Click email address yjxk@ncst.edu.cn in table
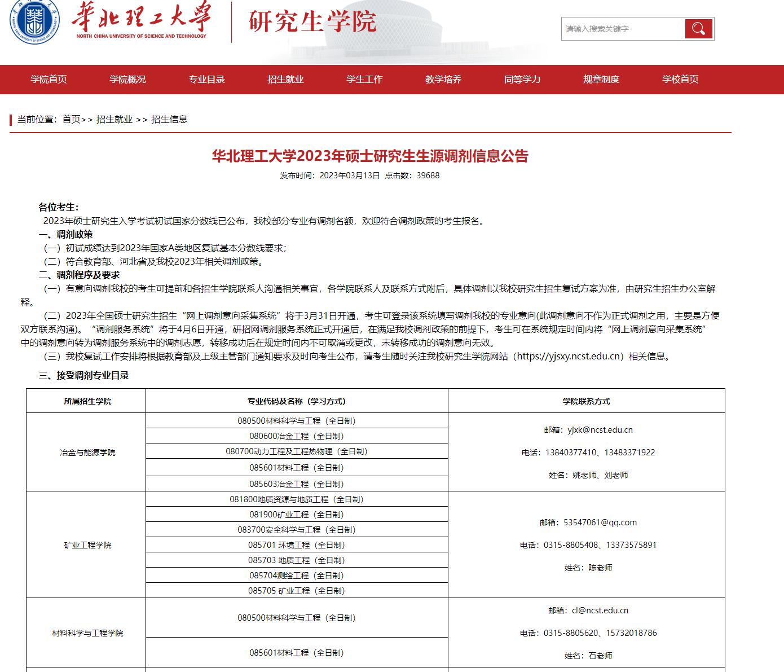Image resolution: width=784 pixels, height=672 pixels. coord(600,429)
